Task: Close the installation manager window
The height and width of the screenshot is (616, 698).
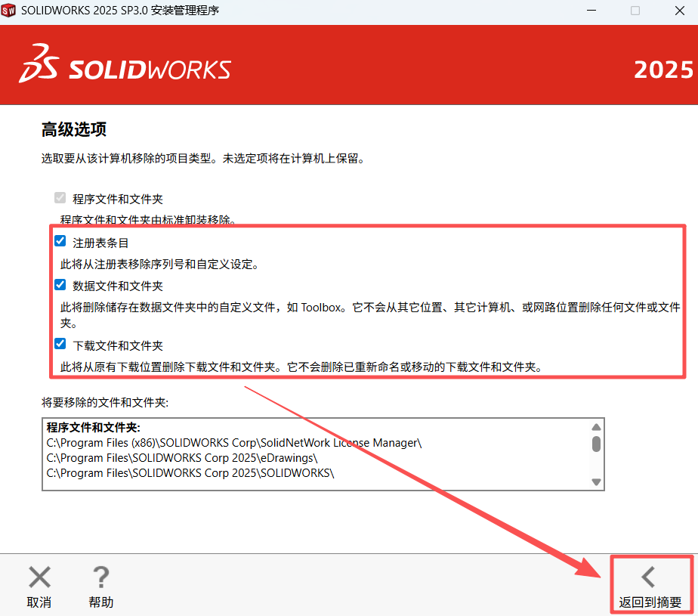Action: point(679,11)
